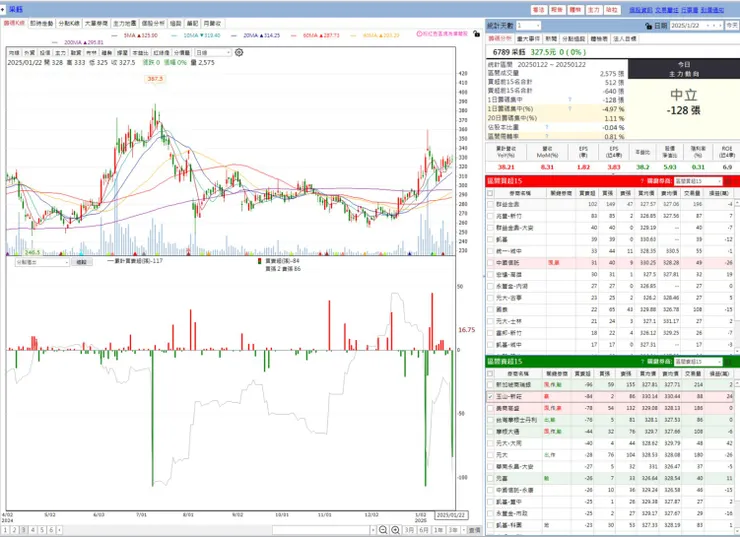Toggle the 分價量 chart button
This screenshot has height=537, width=740.
click(x=182, y=52)
